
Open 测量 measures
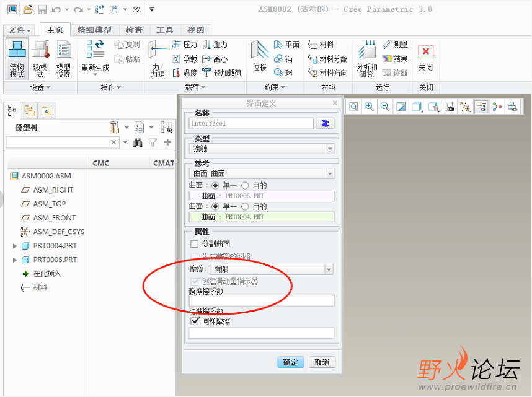(394, 45)
